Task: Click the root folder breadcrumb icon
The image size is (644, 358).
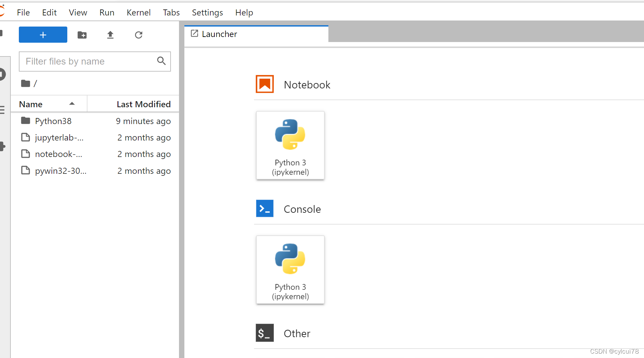Action: tap(26, 83)
